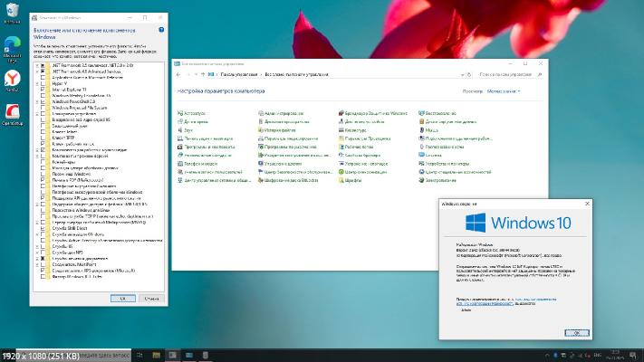
Task: Click the language indicator in the tray
Action: click(x=598, y=356)
